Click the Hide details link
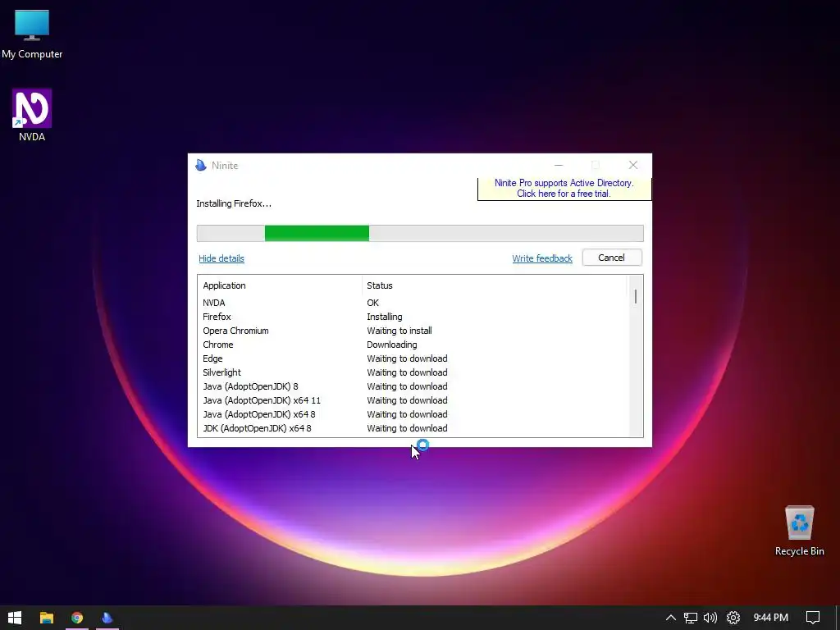 pos(221,258)
